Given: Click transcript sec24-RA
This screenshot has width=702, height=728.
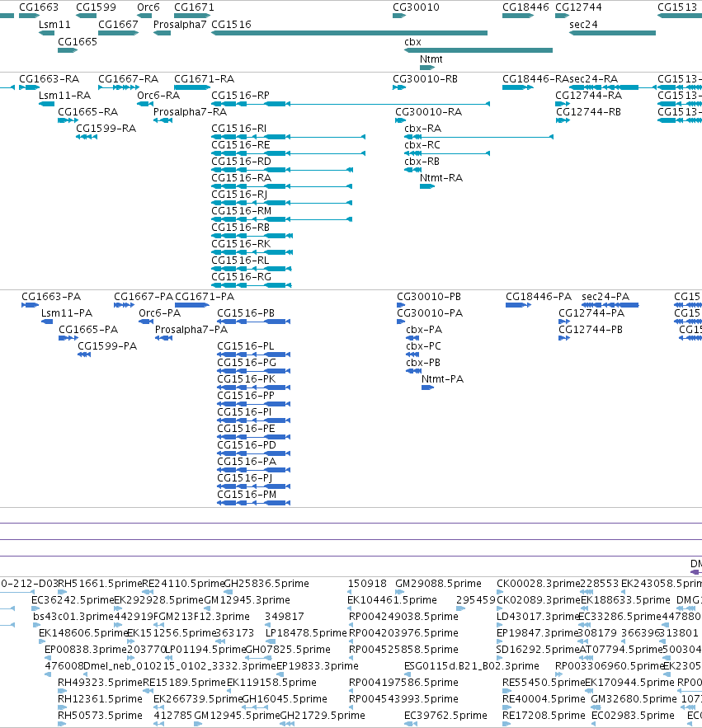Looking at the screenshot, I should [613, 87].
